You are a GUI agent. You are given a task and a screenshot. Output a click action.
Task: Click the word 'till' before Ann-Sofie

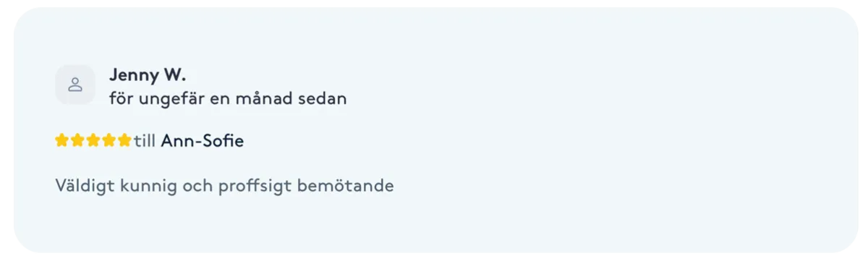point(145,141)
